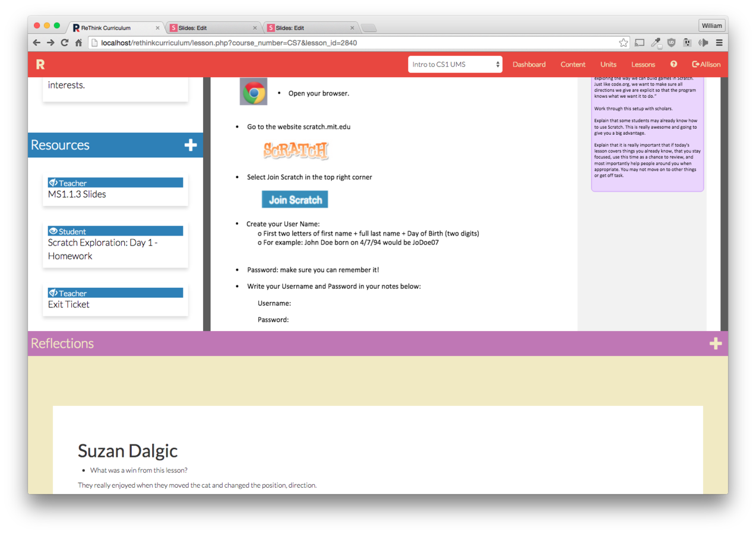Viewport: 756px width, 534px height.
Task: Click 'Create your User Name:' text
Action: tap(283, 224)
